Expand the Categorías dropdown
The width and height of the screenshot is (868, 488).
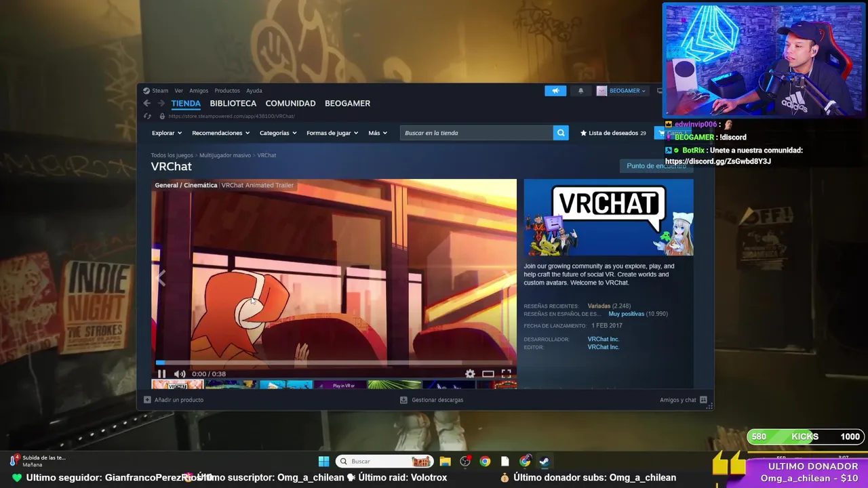point(278,133)
